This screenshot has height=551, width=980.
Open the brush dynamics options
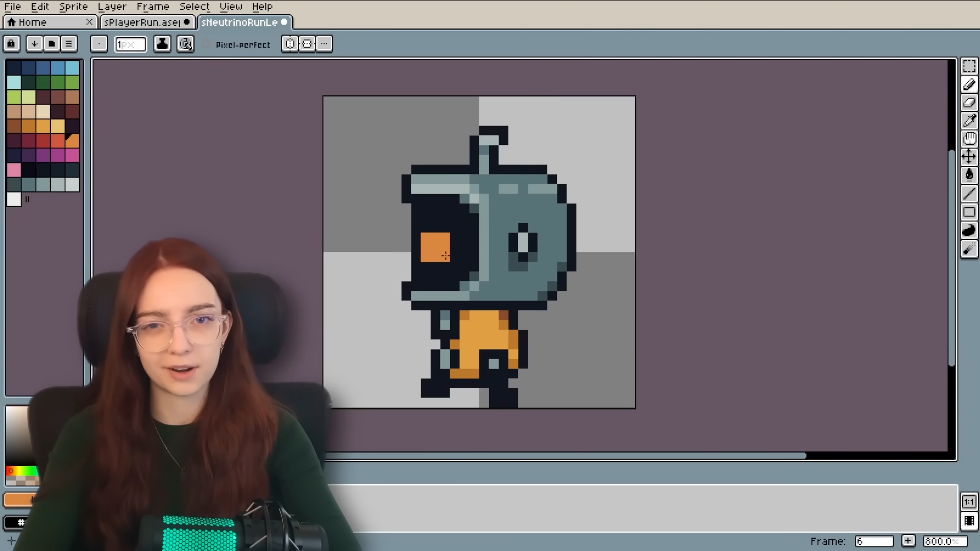point(185,44)
